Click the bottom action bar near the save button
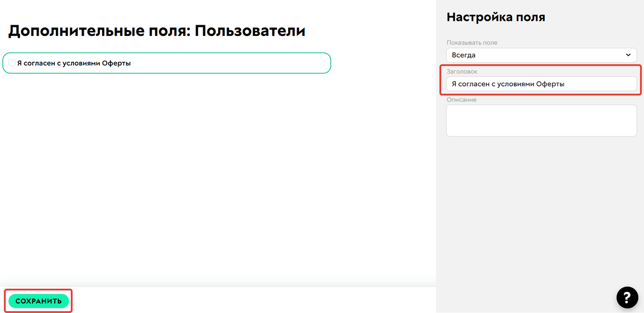Viewport: 644px width, 313px height. point(215,300)
